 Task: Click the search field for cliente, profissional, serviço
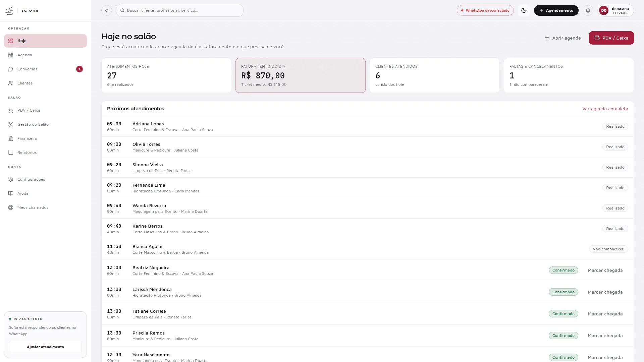tap(180, 10)
